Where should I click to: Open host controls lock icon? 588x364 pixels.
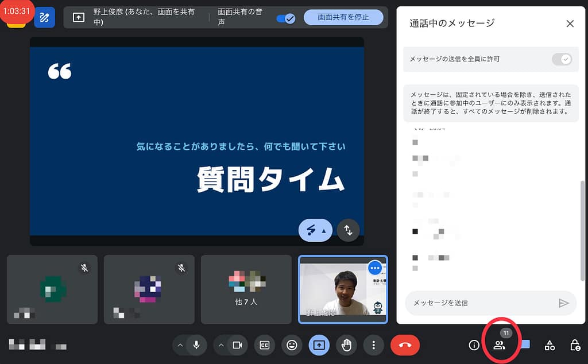pyautogui.click(x=575, y=345)
